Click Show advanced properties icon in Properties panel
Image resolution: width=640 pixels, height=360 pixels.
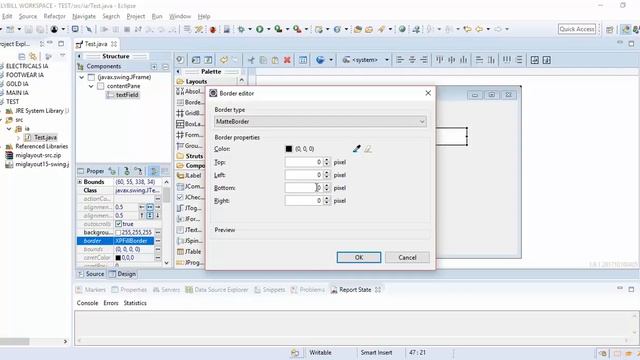click(154, 171)
